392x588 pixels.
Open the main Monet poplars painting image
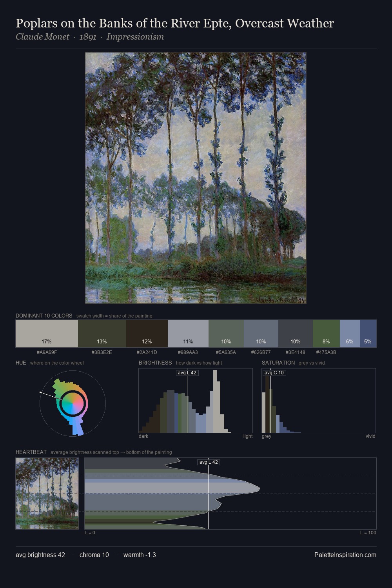196,178
